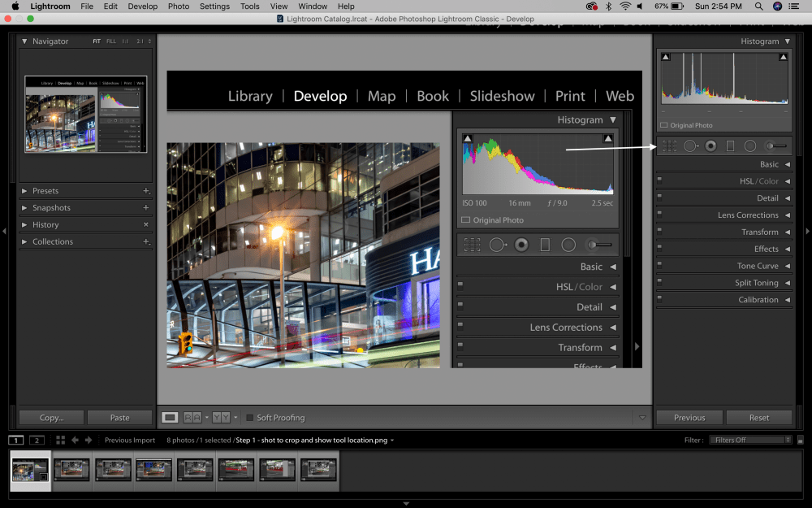This screenshot has height=508, width=812.
Task: Enable the Soft Proofing checkbox
Action: point(249,418)
